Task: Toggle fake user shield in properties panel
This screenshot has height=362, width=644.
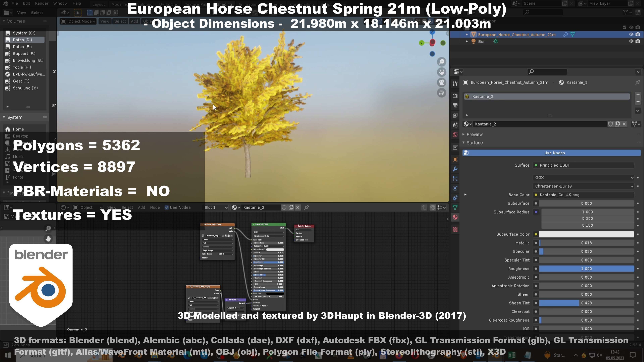Action: click(610, 124)
